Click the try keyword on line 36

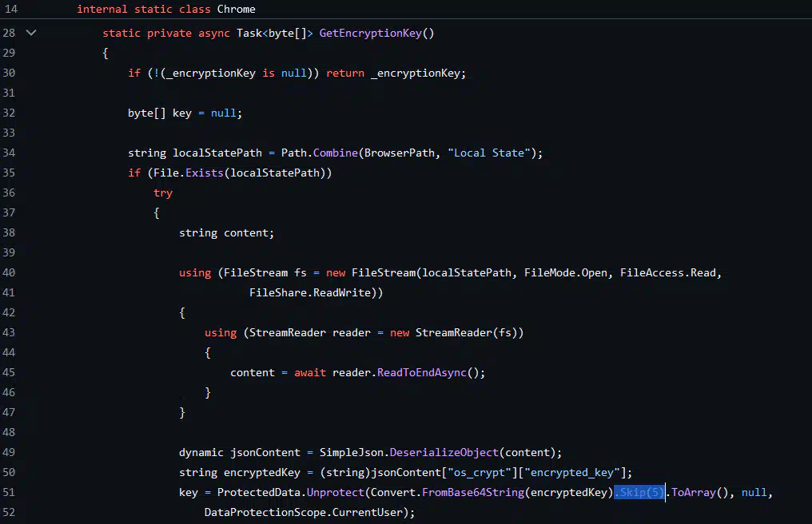162,193
